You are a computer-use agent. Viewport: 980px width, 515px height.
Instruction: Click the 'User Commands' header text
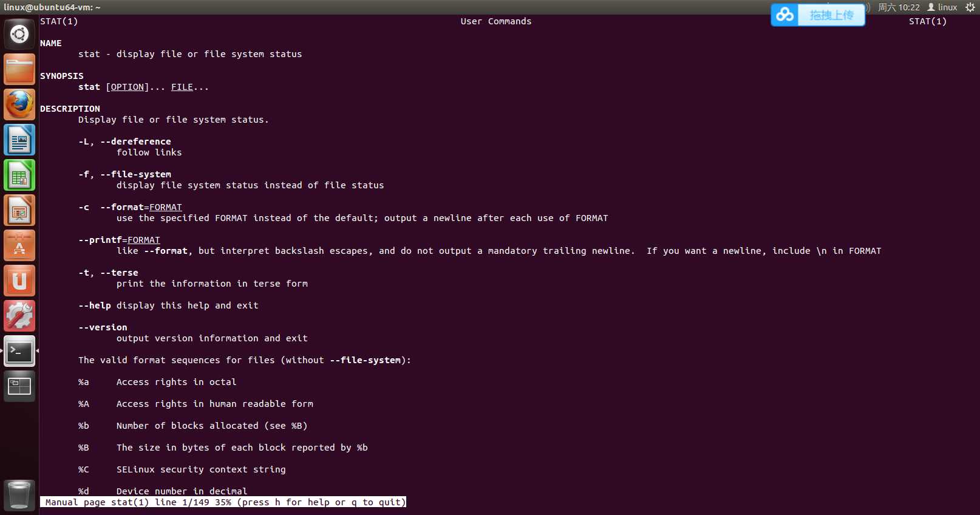click(496, 21)
